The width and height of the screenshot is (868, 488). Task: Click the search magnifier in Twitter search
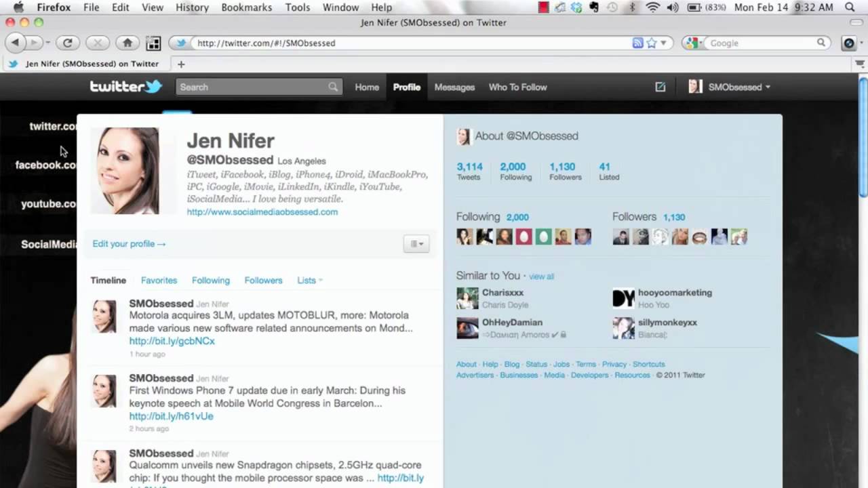(333, 87)
